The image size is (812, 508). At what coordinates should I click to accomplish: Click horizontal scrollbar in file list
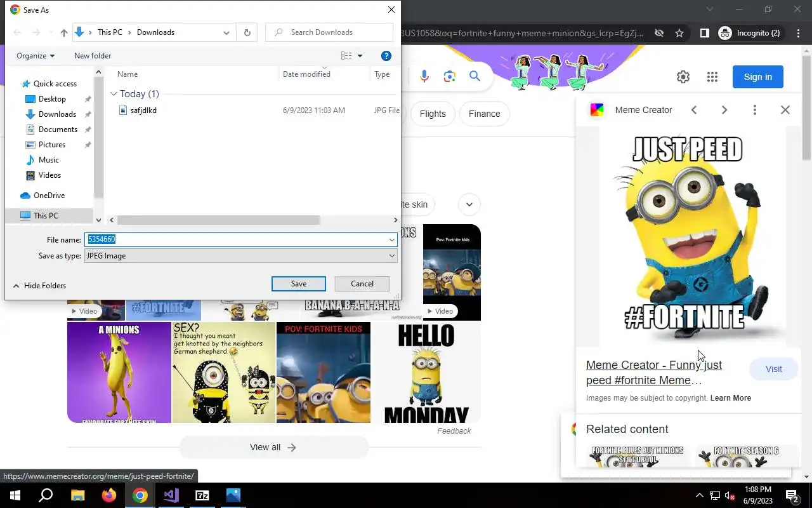[218, 220]
